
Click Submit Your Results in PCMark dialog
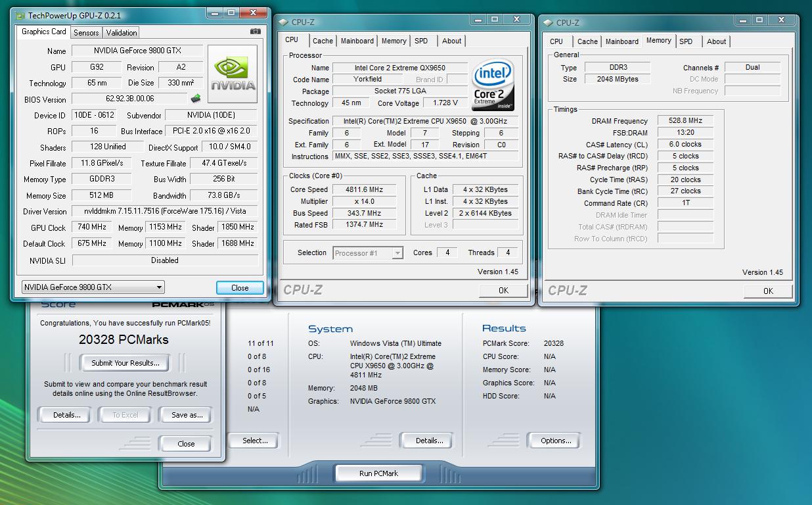click(125, 363)
